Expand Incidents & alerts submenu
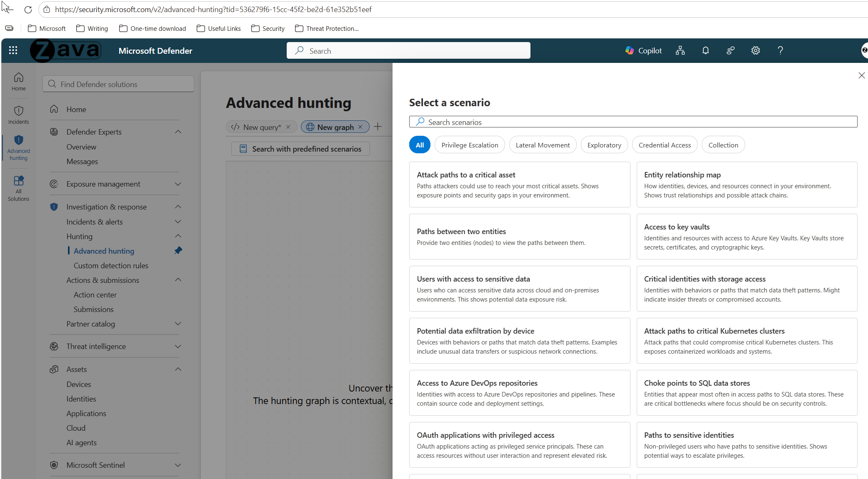The height and width of the screenshot is (479, 868). click(178, 222)
